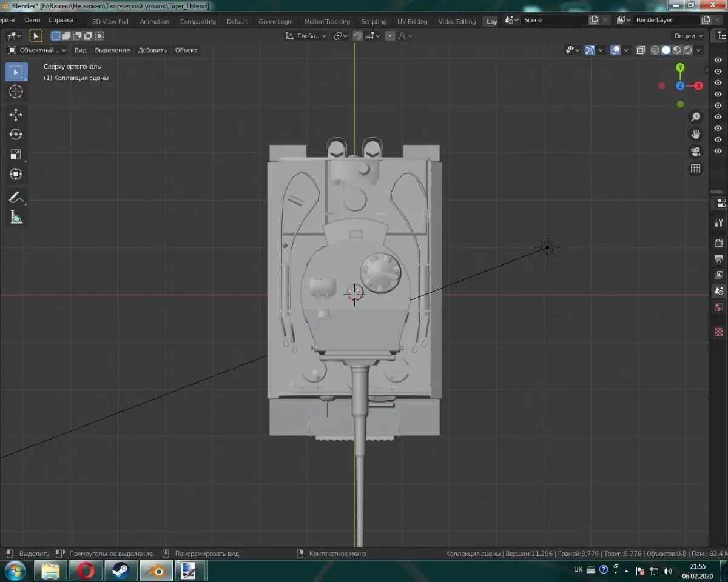Choose the 'subtract selection' mode icon
728x582 pixels.
[x=78, y=36]
